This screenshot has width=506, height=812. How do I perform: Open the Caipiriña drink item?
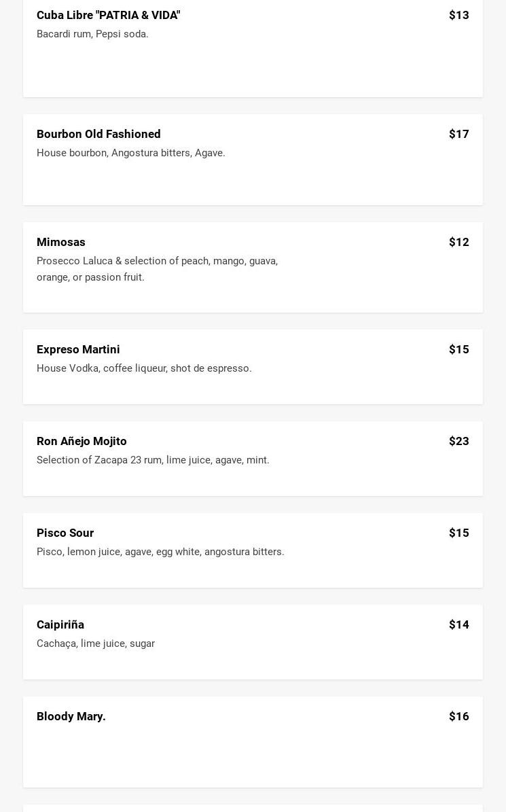coord(60,624)
